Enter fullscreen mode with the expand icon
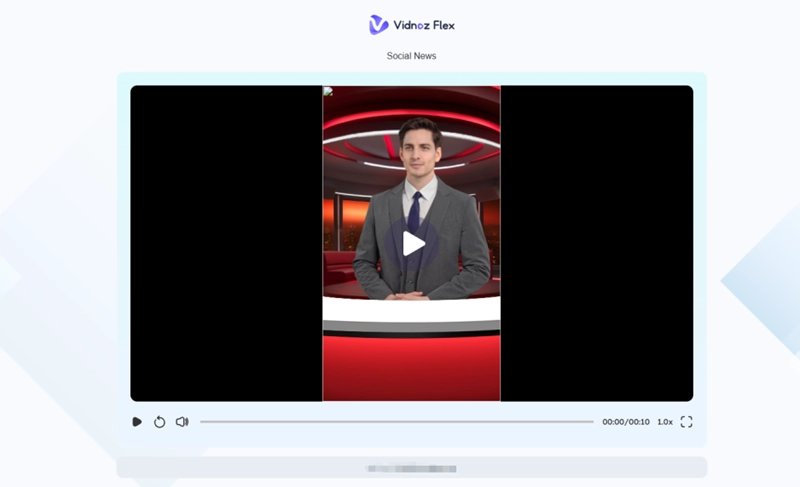Screen dimensions: 800x487 click(x=686, y=422)
